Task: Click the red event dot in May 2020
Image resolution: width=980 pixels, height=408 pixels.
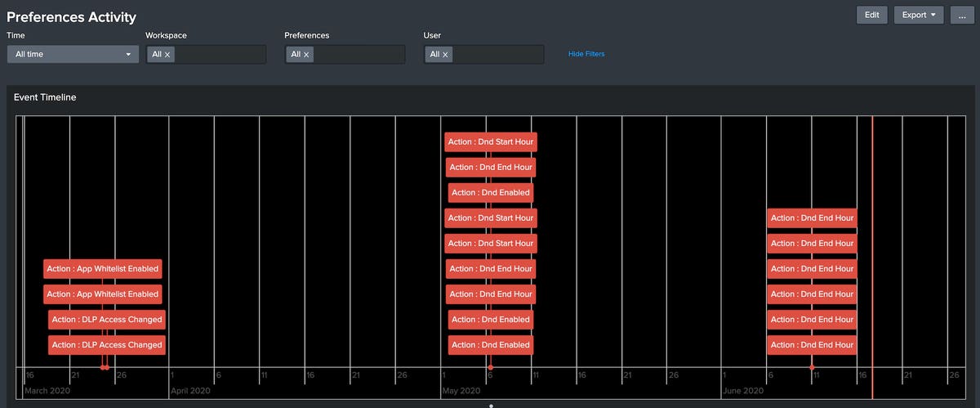Action: (490, 368)
